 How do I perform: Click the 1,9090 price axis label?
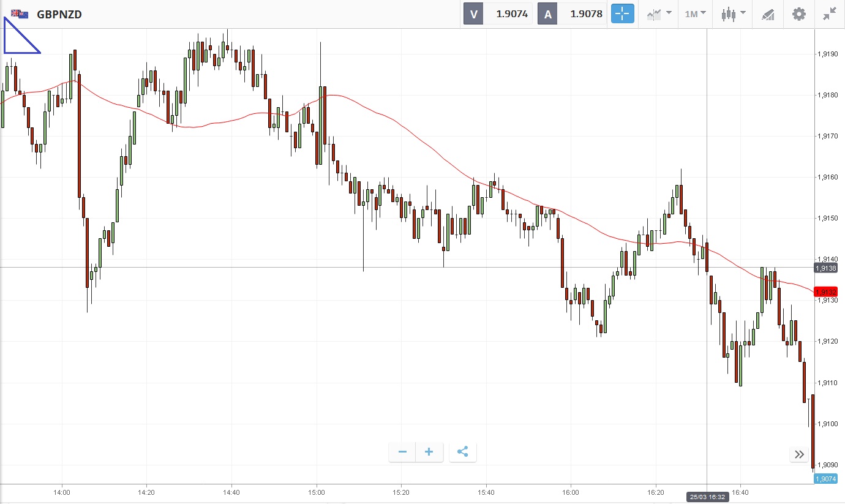point(827,465)
